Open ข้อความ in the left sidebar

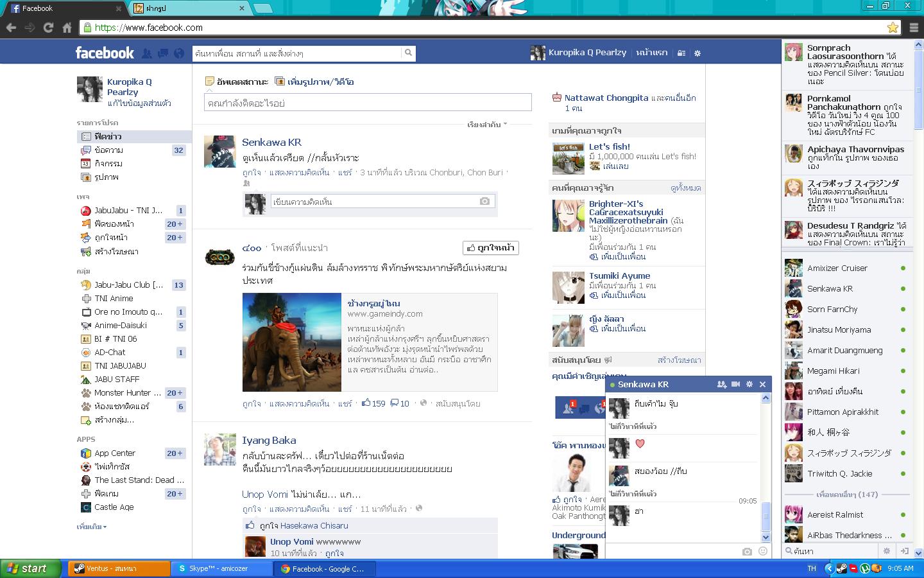[134, 150]
